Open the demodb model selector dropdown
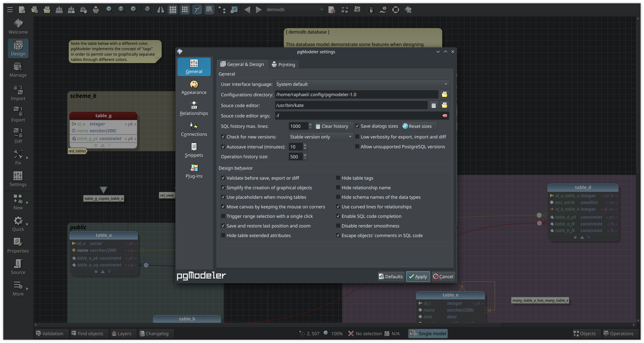This screenshot has width=644, height=343. pyautogui.click(x=294, y=10)
